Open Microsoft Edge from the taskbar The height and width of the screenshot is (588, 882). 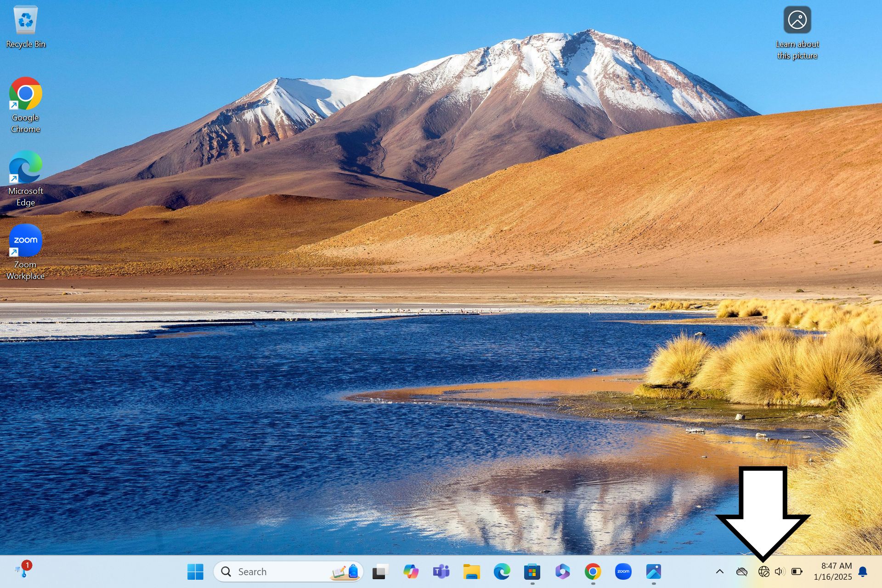tap(502, 571)
